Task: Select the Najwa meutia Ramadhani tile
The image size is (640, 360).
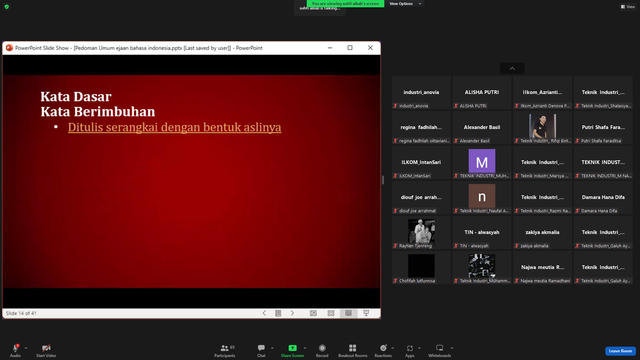Action: 542,268
